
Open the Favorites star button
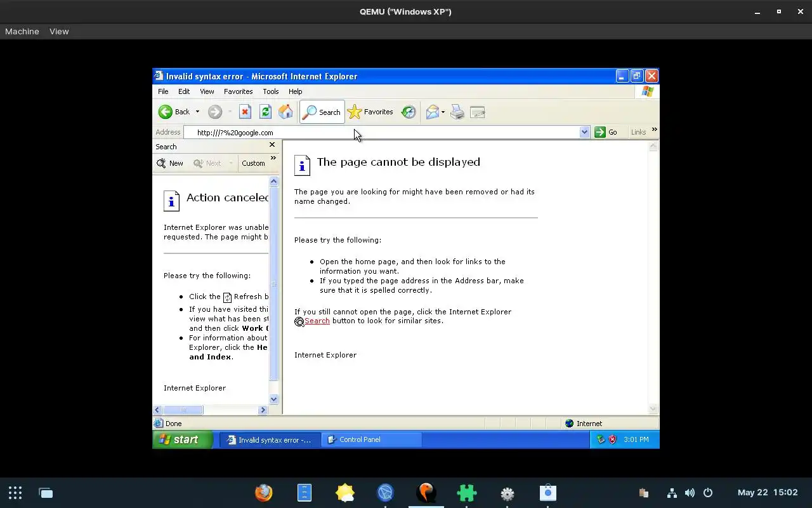pos(370,112)
